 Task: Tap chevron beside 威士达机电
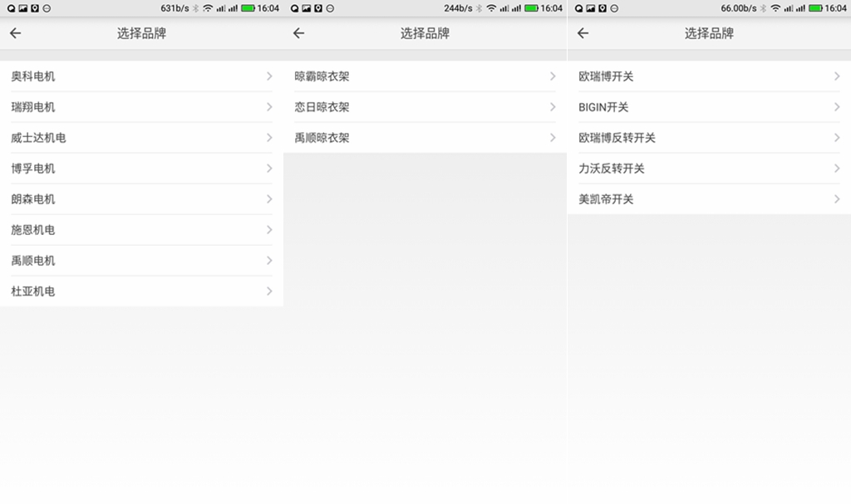(269, 138)
